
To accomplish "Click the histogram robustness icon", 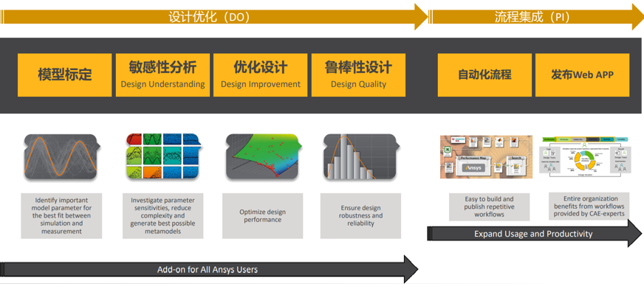I will point(360,156).
